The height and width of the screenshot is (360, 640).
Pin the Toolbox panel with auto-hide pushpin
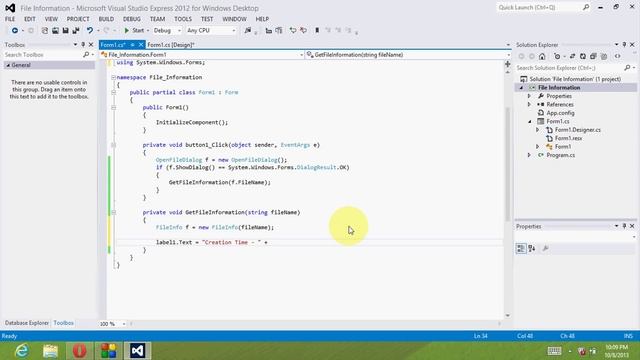click(x=83, y=44)
